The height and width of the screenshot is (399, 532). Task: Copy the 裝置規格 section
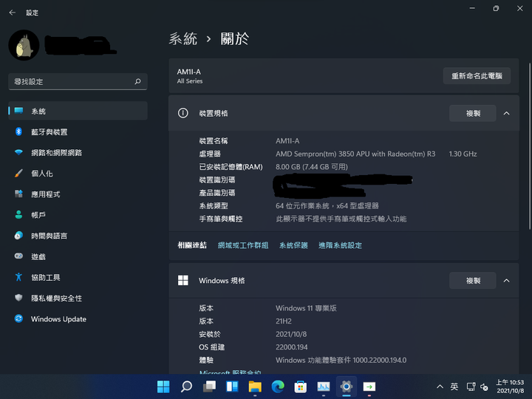coord(473,113)
